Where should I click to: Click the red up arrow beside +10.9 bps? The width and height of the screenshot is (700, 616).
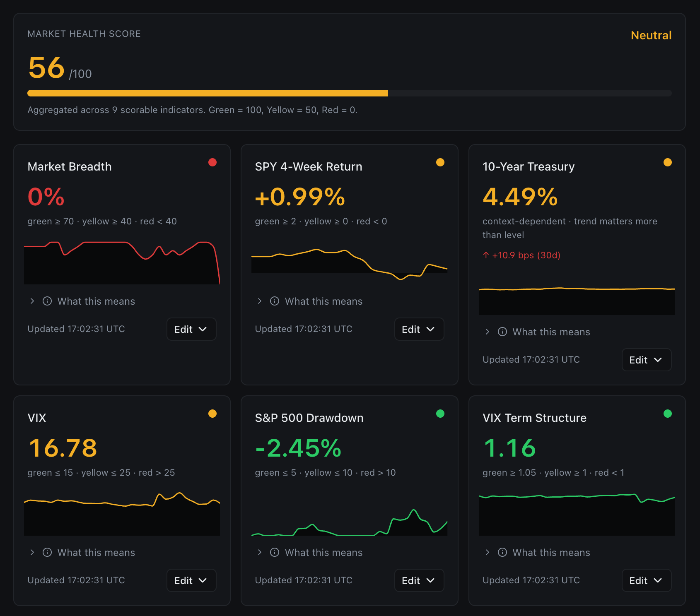pos(486,255)
